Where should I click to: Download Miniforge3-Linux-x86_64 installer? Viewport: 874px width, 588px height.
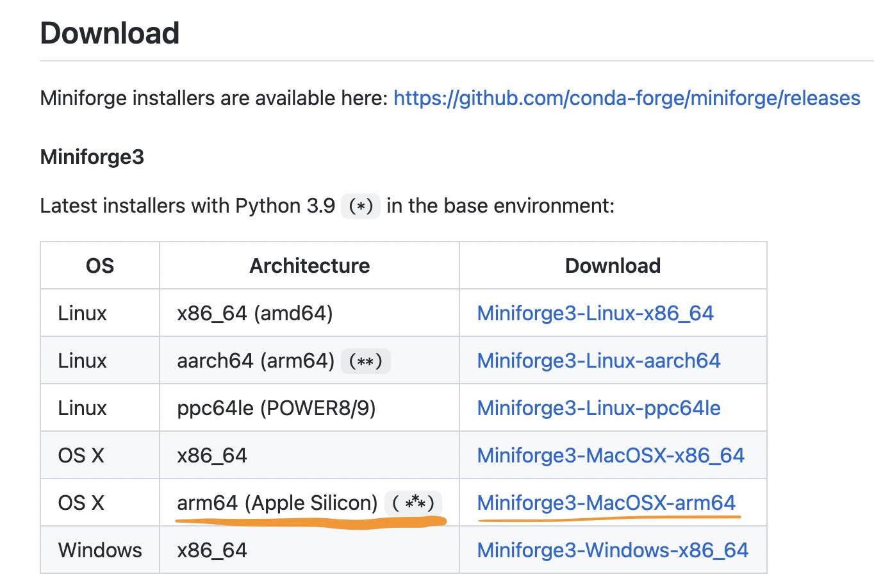pyautogui.click(x=595, y=313)
